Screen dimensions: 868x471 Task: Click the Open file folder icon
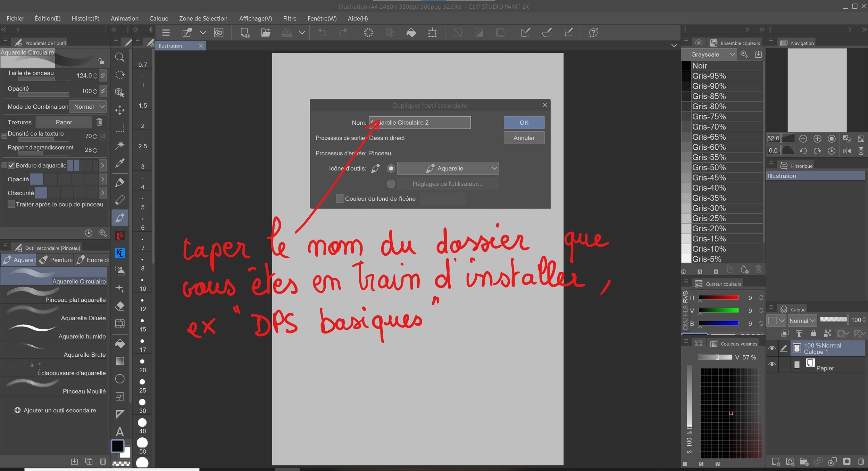[266, 33]
